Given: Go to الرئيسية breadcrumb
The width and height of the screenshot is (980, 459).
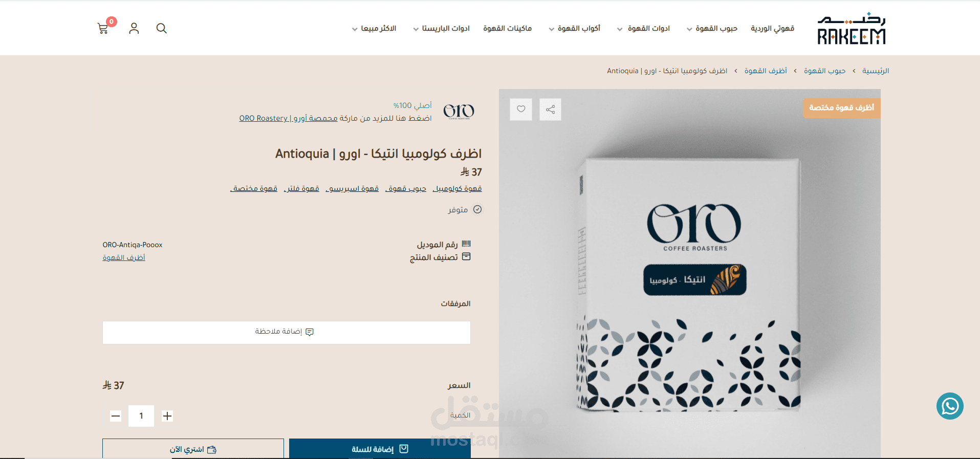Looking at the screenshot, I should pos(876,71).
